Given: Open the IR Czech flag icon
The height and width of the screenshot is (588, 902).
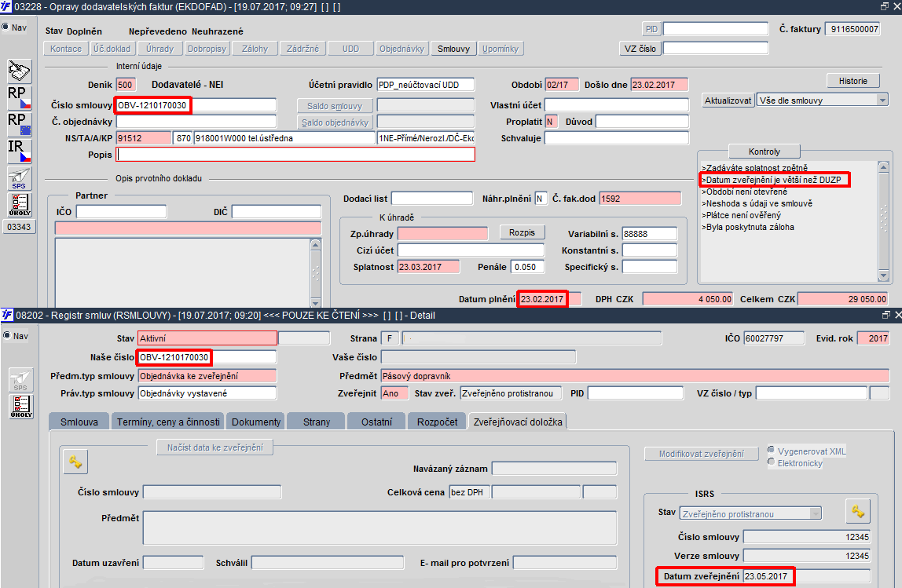Looking at the screenshot, I should [x=19, y=151].
